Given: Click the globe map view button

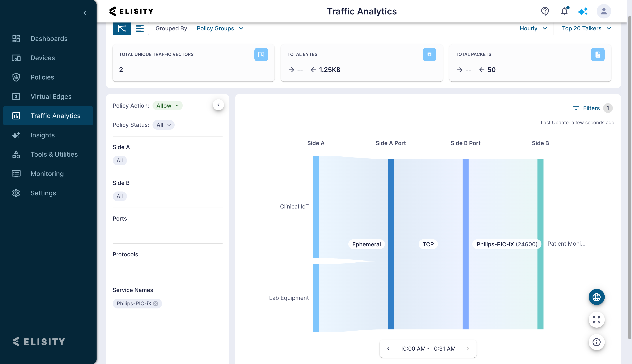Looking at the screenshot, I should click(597, 297).
